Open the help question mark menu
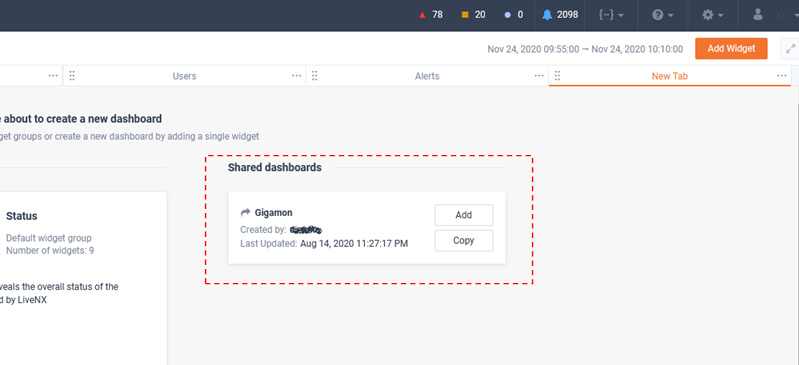Viewport: 799px width, 365px height. [x=663, y=15]
